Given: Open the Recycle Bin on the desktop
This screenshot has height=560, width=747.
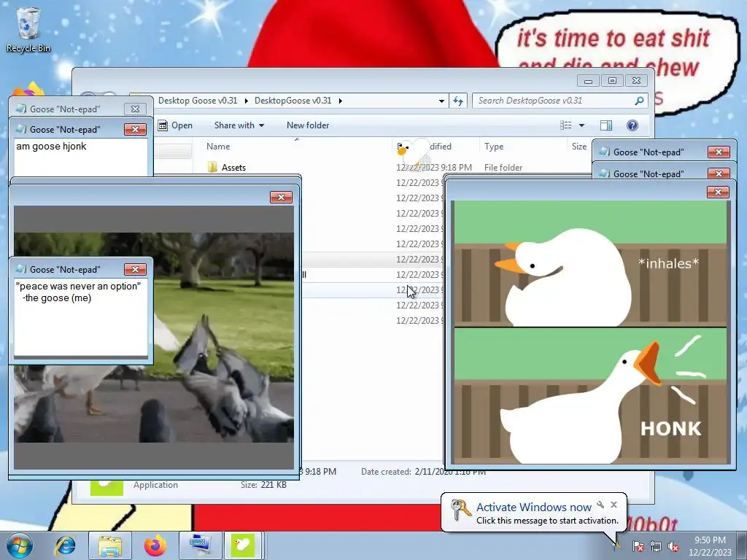Looking at the screenshot, I should 28,29.
